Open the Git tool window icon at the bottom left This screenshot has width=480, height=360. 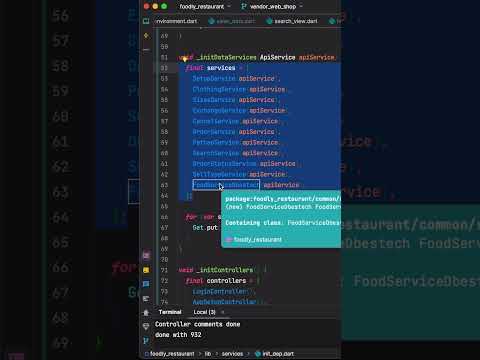click(x=146, y=341)
